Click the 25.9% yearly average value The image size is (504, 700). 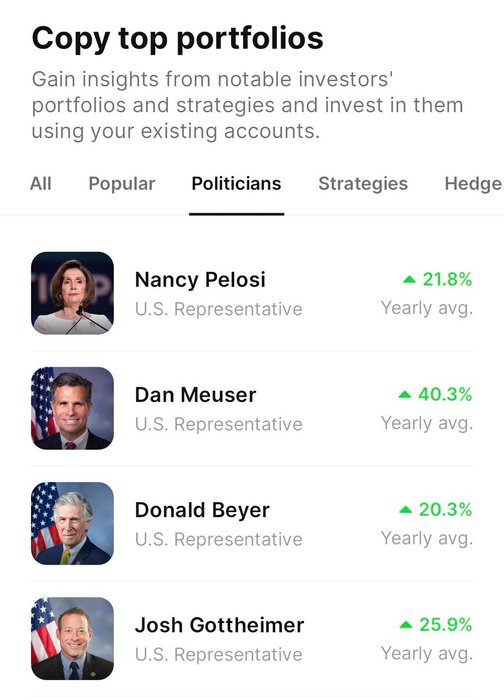(446, 625)
